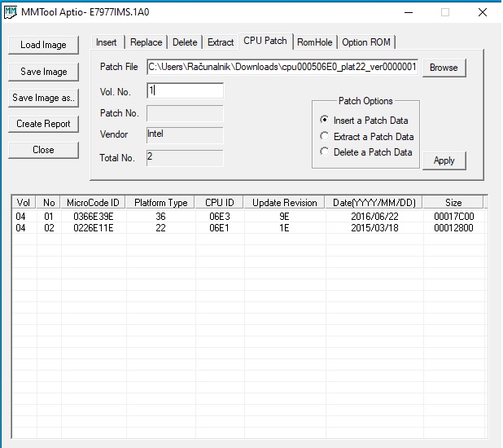Click Platform Type cell 36

coord(160,217)
